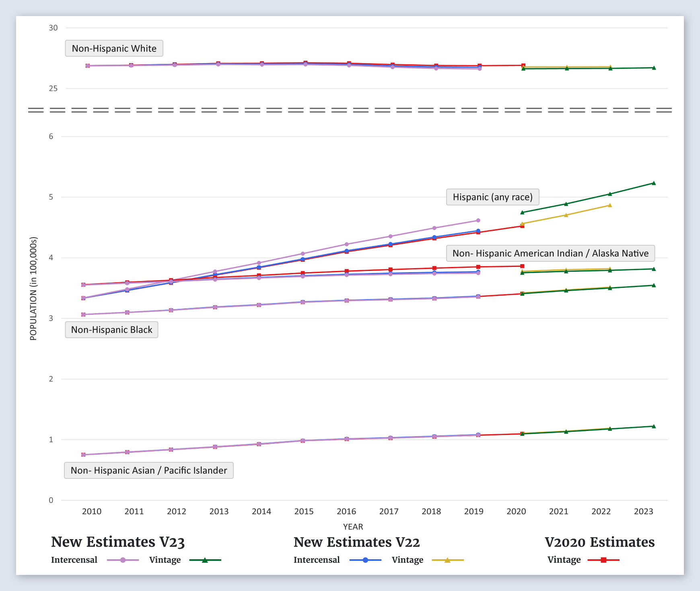Toggle the Intercensal series under New Estimates V23
The image size is (700, 591).
(x=74, y=560)
